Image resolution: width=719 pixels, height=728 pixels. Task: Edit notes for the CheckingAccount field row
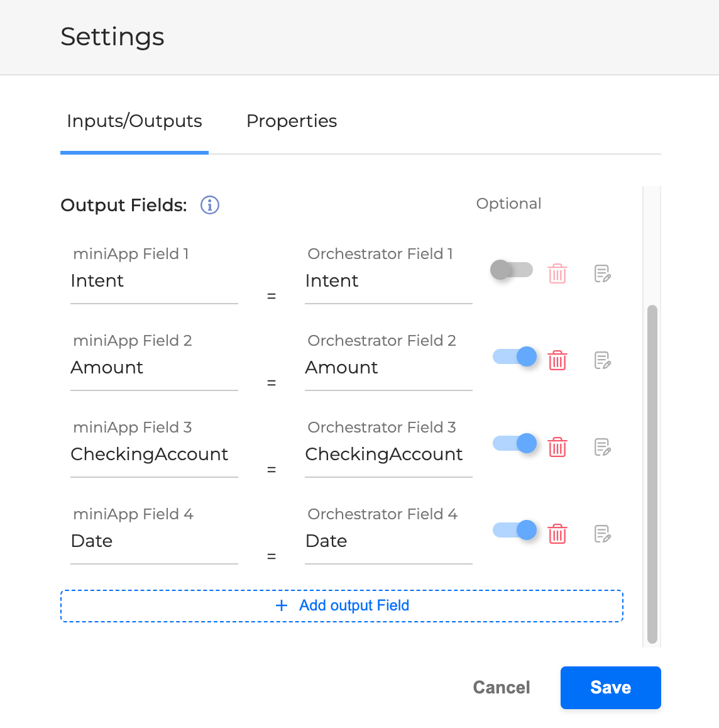tap(602, 447)
